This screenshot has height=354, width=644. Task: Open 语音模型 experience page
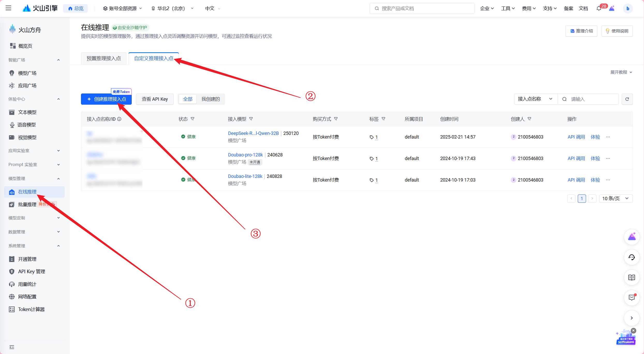[x=27, y=125]
